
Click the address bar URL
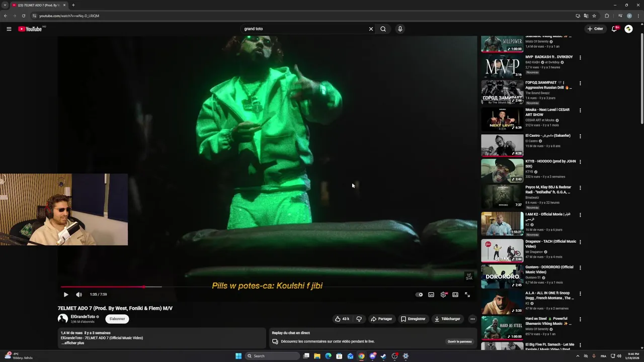pyautogui.click(x=69, y=16)
